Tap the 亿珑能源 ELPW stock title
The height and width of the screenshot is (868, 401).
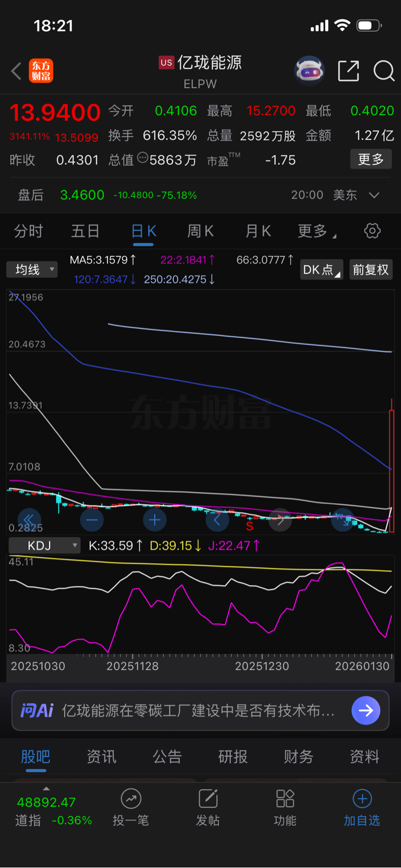(200, 72)
